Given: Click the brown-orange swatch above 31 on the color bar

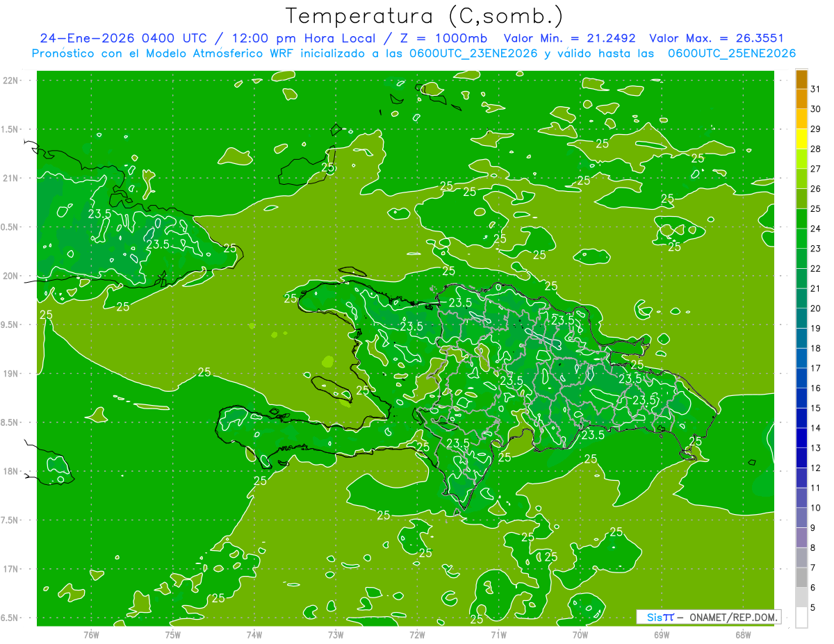Looking at the screenshot, I should 801,79.
